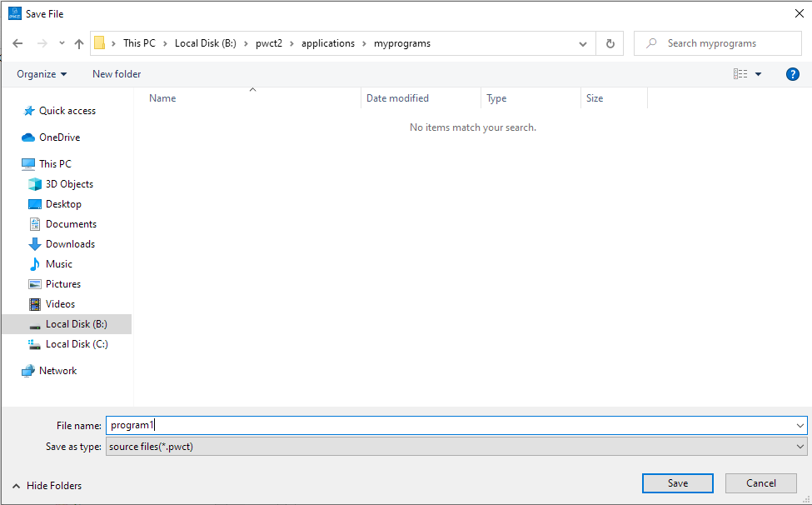Open the Organize dropdown menu
Image resolution: width=812 pixels, height=505 pixels.
click(x=42, y=74)
